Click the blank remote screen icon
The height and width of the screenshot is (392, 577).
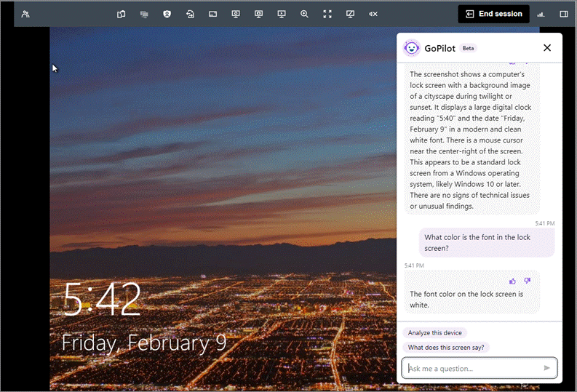coord(350,14)
